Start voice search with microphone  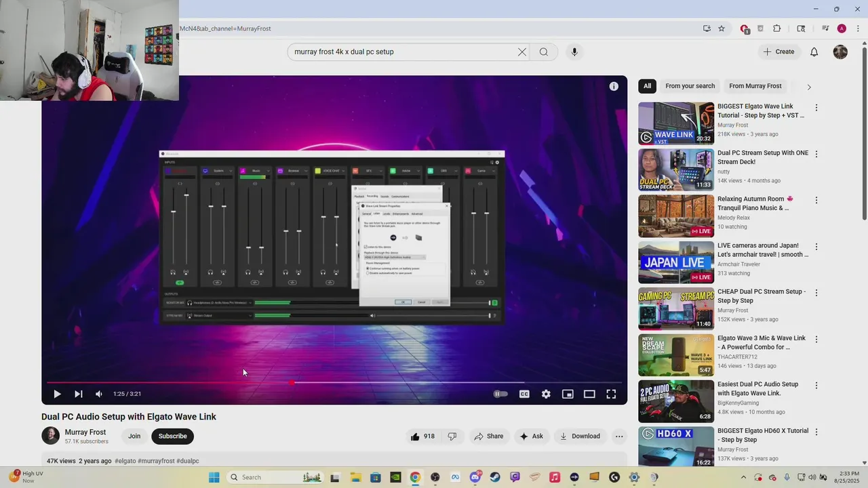point(574,52)
